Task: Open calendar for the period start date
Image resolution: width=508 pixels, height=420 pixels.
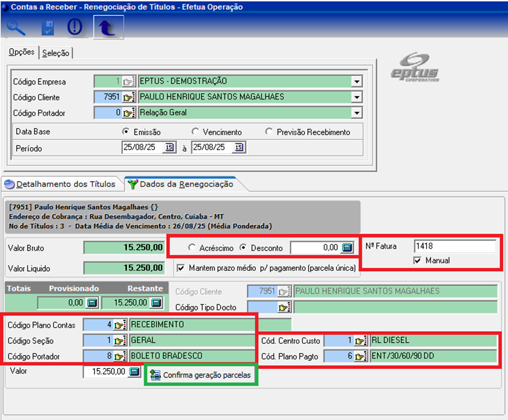Action: (x=170, y=148)
